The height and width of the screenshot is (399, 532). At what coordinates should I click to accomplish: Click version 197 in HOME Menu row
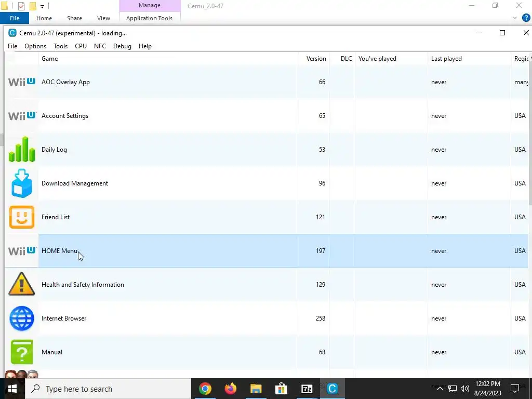pyautogui.click(x=321, y=251)
